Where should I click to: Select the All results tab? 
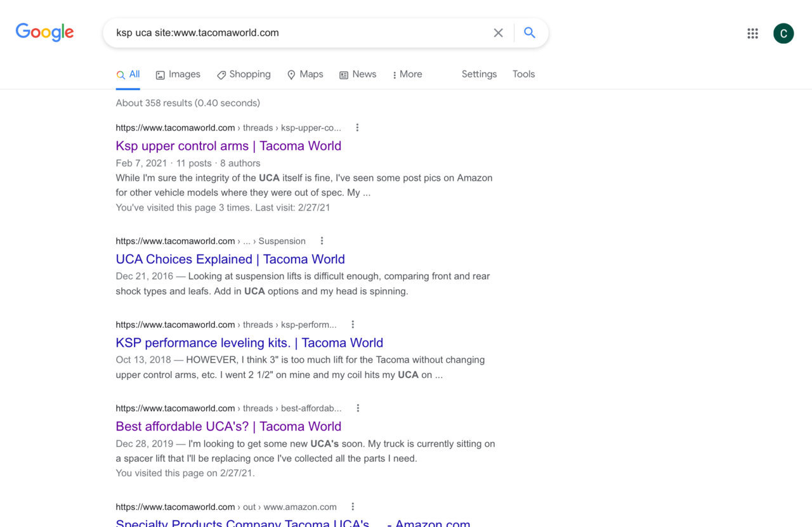(x=128, y=74)
